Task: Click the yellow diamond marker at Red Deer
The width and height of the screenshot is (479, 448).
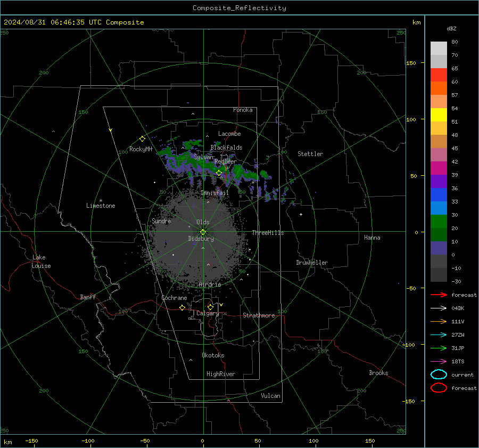Action: (219, 173)
